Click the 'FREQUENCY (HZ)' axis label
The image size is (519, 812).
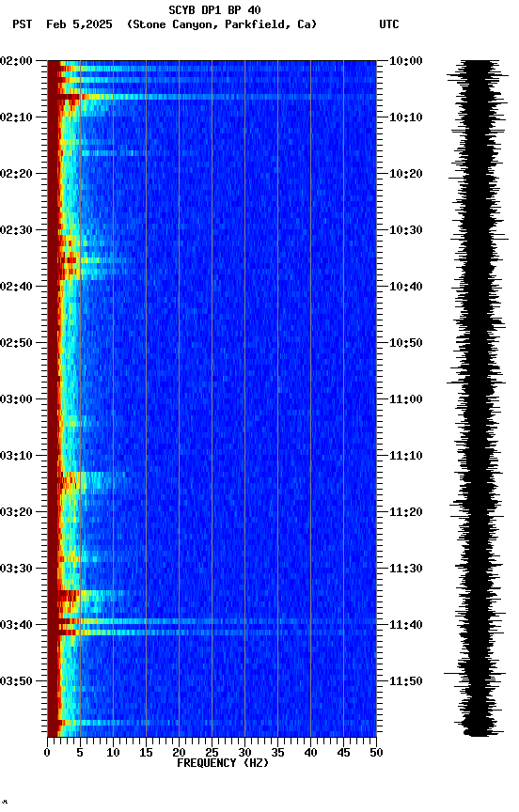tap(223, 763)
